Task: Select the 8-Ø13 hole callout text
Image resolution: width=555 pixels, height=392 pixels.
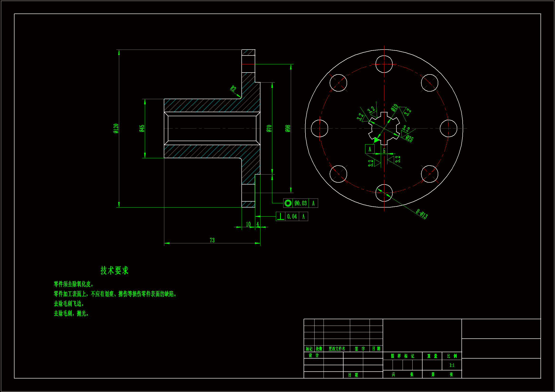Action: [x=422, y=214]
